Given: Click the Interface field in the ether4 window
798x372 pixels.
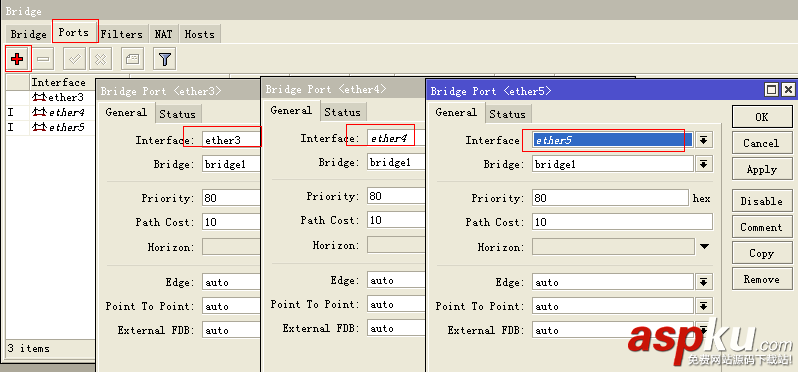Looking at the screenshot, I should [x=396, y=138].
